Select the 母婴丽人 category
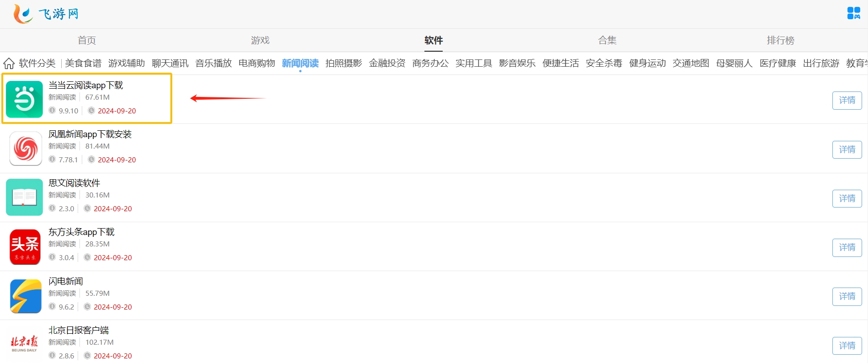 (734, 63)
